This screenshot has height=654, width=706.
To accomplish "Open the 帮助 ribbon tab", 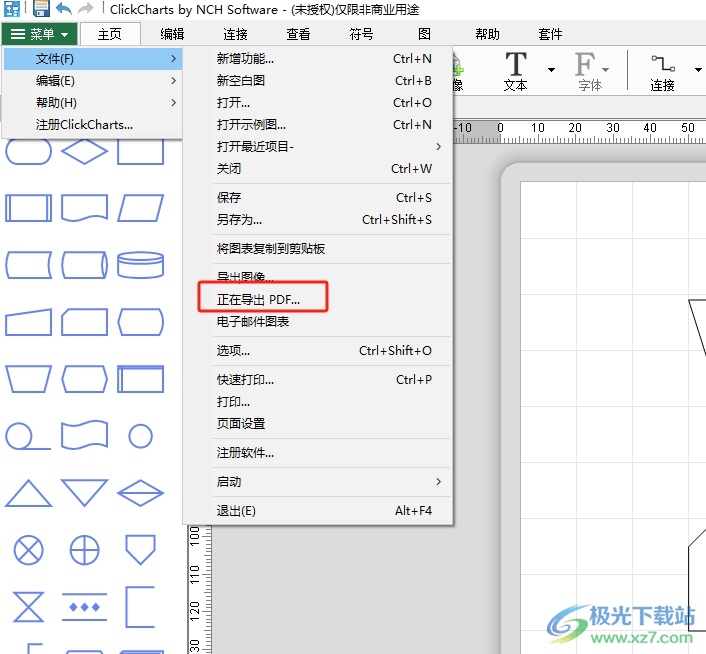I will (487, 34).
